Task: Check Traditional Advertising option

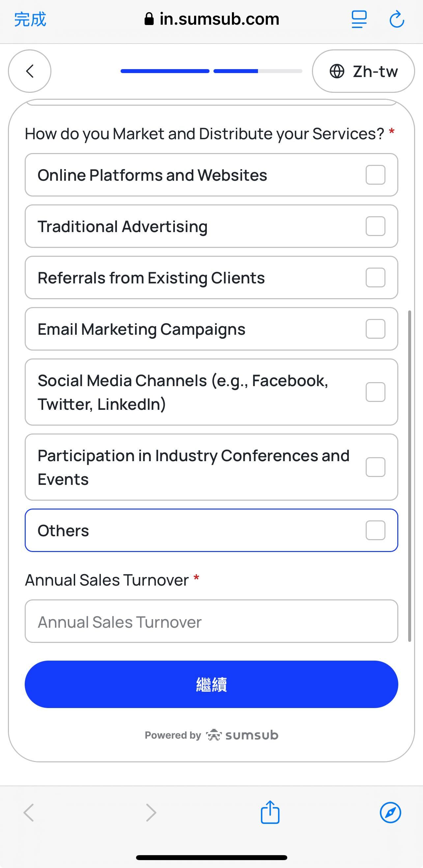Action: point(376,226)
